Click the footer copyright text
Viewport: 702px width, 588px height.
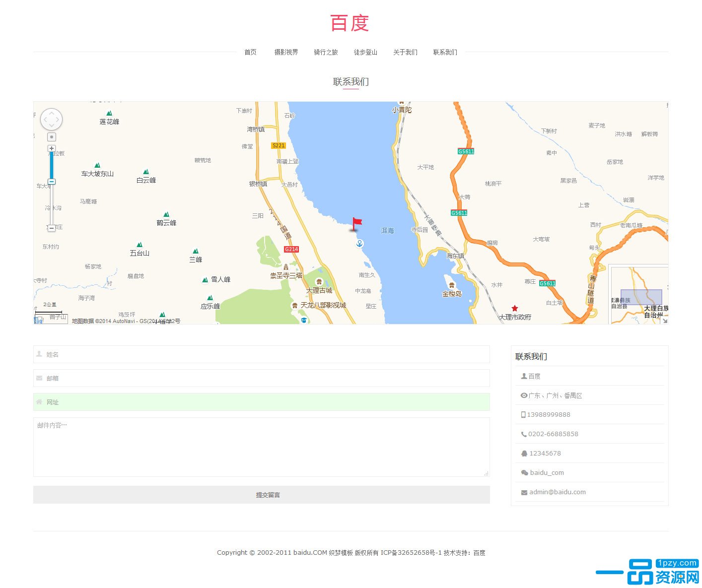[x=351, y=553]
